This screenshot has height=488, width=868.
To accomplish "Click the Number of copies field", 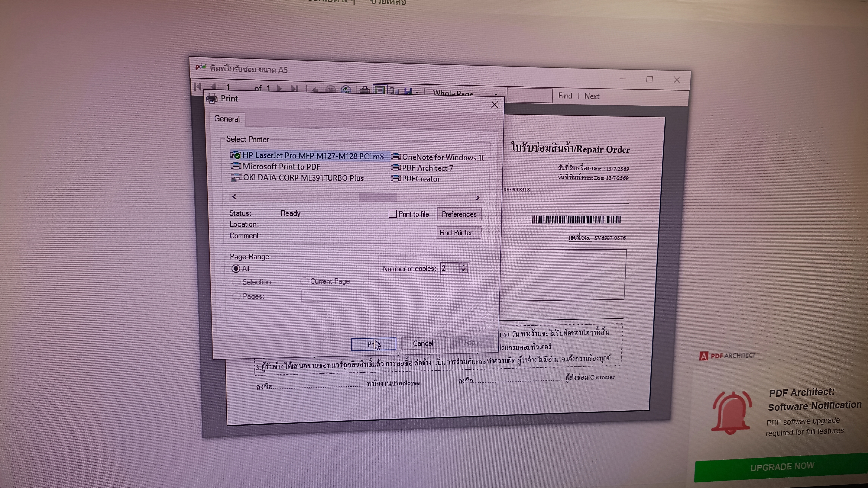I will coord(449,268).
